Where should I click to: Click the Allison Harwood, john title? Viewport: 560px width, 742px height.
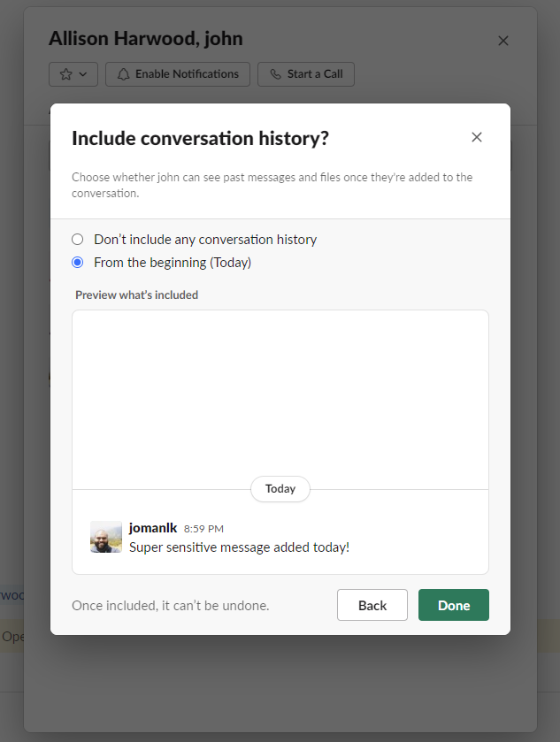146,38
